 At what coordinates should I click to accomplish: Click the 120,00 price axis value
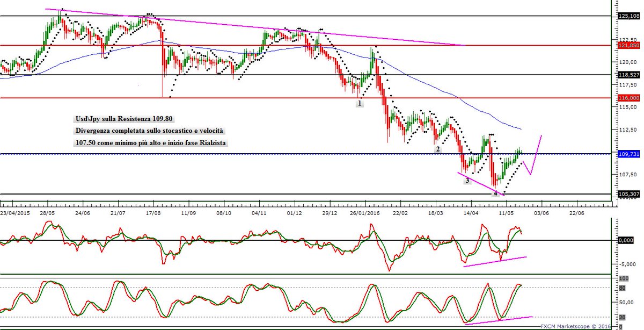627,62
